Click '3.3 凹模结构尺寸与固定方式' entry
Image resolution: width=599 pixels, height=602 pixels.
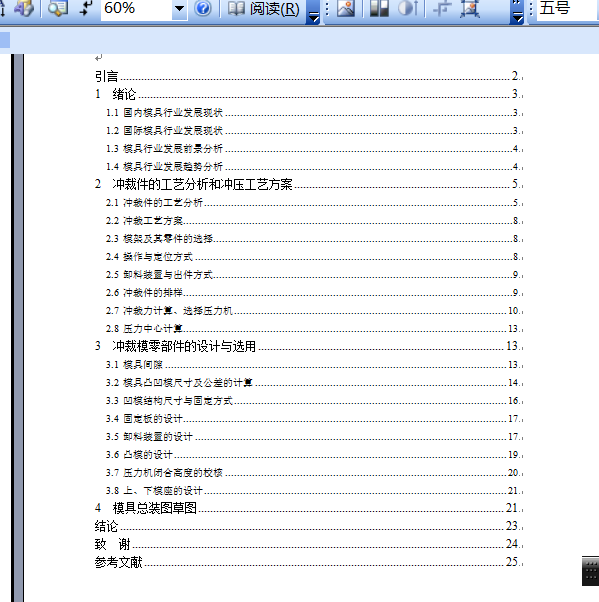click(314, 400)
